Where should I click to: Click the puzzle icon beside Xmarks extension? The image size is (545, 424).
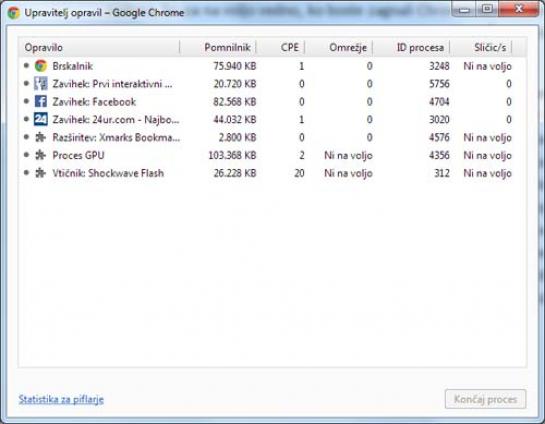coord(40,138)
